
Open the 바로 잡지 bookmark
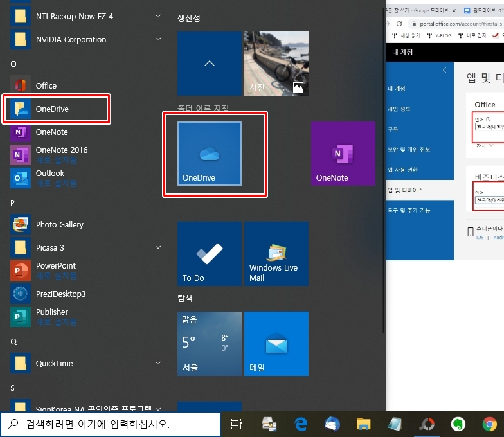tap(473, 36)
